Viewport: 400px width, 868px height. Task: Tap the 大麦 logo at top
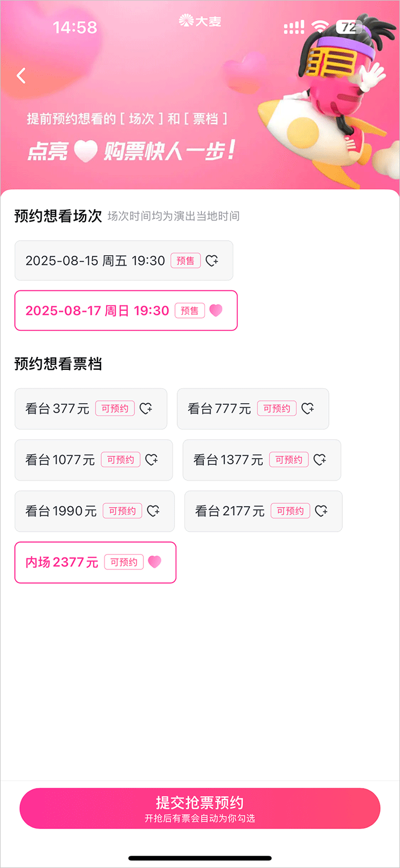pyautogui.click(x=200, y=21)
